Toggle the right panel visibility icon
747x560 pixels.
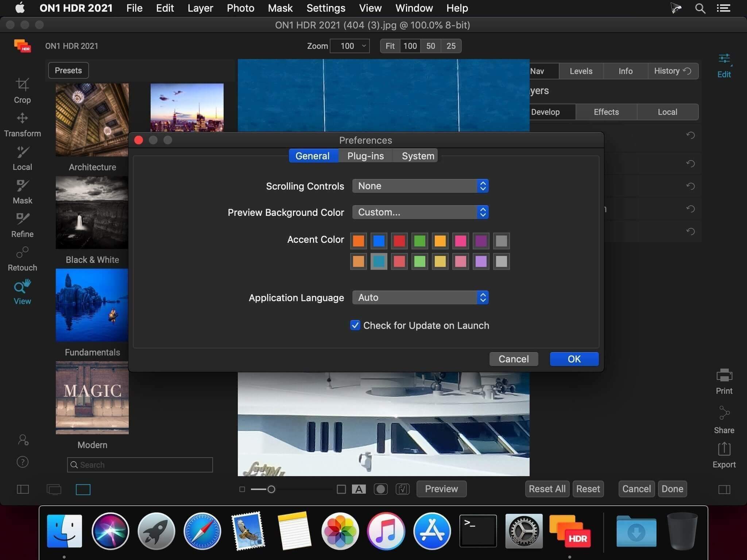[x=724, y=489]
